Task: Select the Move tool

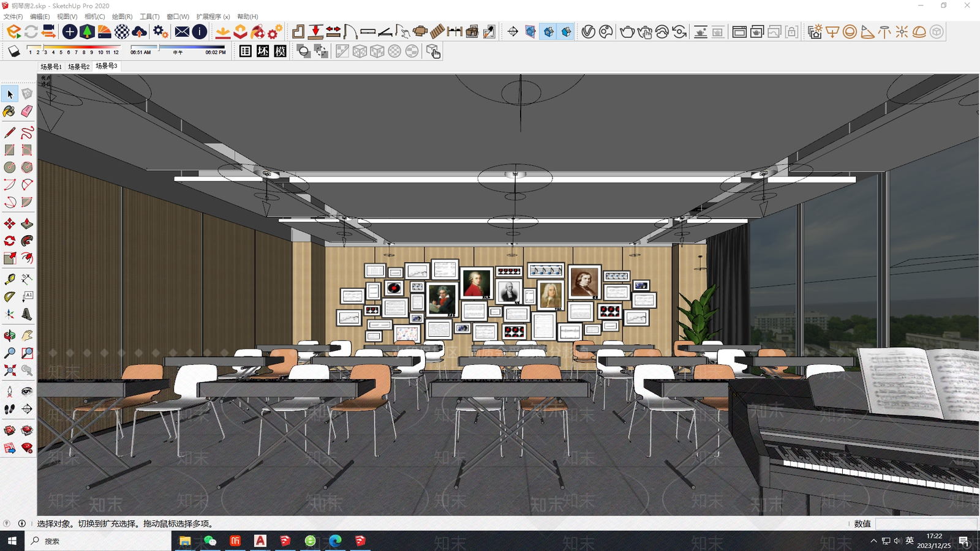Action: (x=10, y=223)
